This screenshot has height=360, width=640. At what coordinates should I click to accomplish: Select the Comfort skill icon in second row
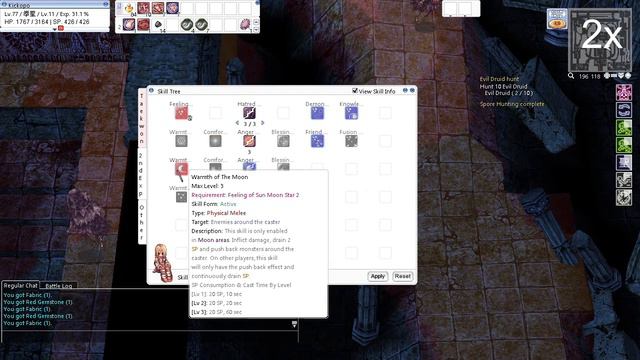point(215,141)
